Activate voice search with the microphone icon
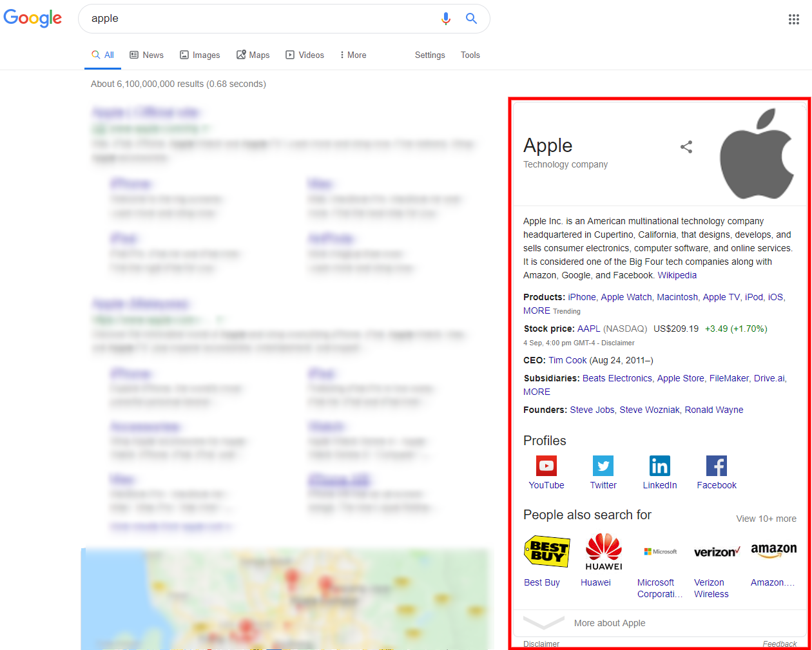The image size is (812, 650). pyautogui.click(x=446, y=18)
